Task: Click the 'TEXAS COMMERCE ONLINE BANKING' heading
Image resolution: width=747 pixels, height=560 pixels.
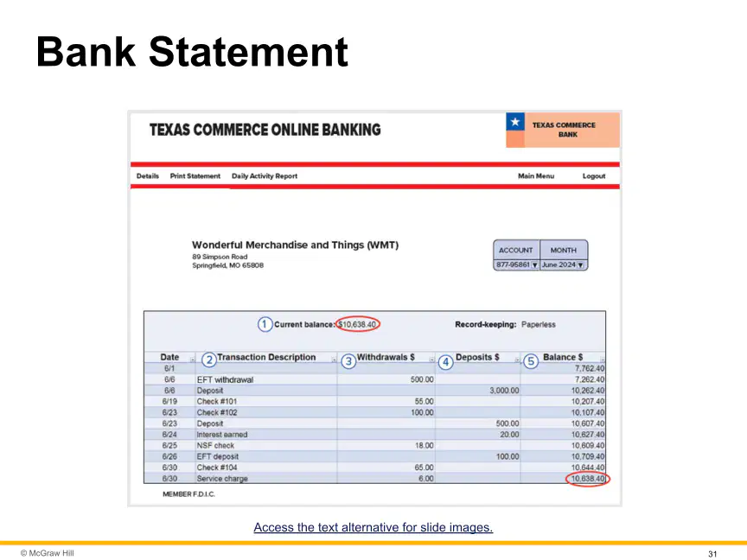Action: pos(265,130)
